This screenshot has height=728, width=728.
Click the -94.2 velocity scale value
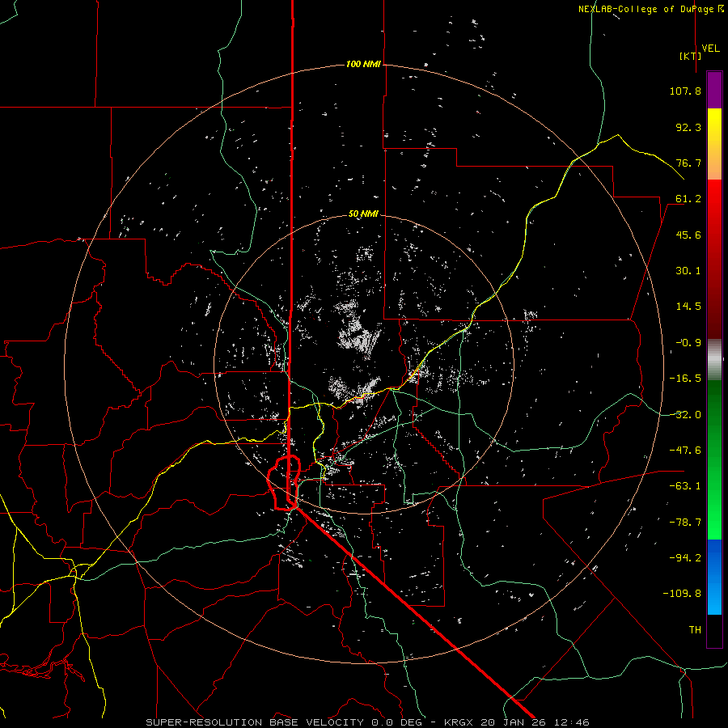point(685,558)
